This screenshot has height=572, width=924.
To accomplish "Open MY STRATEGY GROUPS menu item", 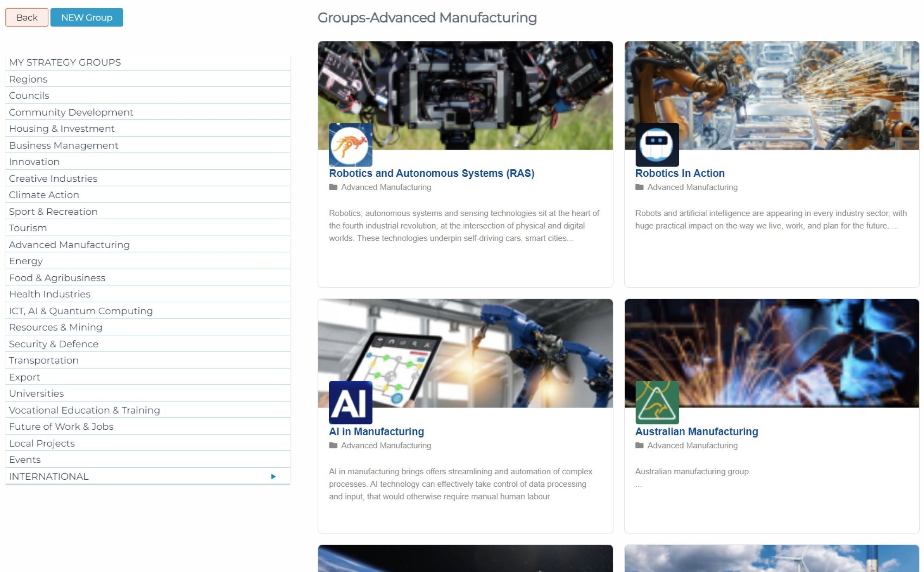I will (x=148, y=62).
